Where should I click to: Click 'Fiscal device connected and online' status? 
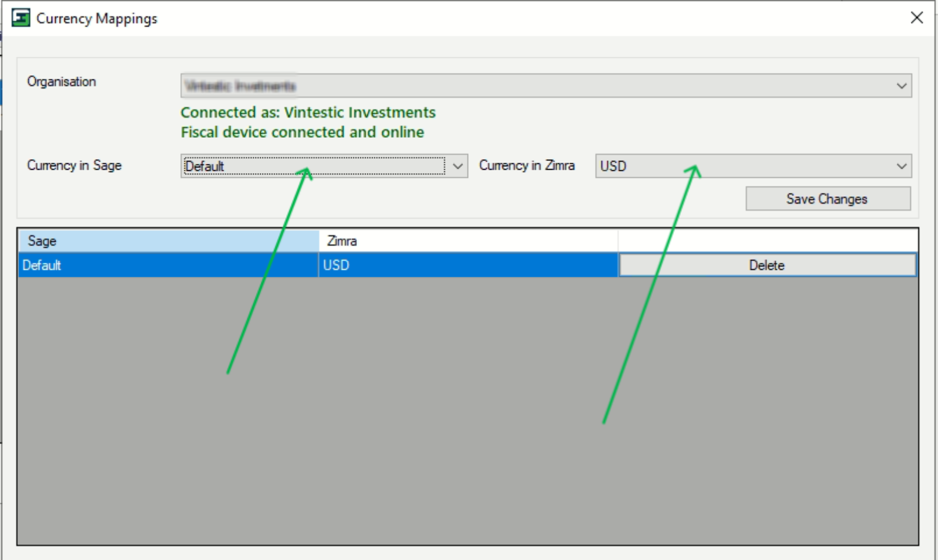(x=302, y=132)
